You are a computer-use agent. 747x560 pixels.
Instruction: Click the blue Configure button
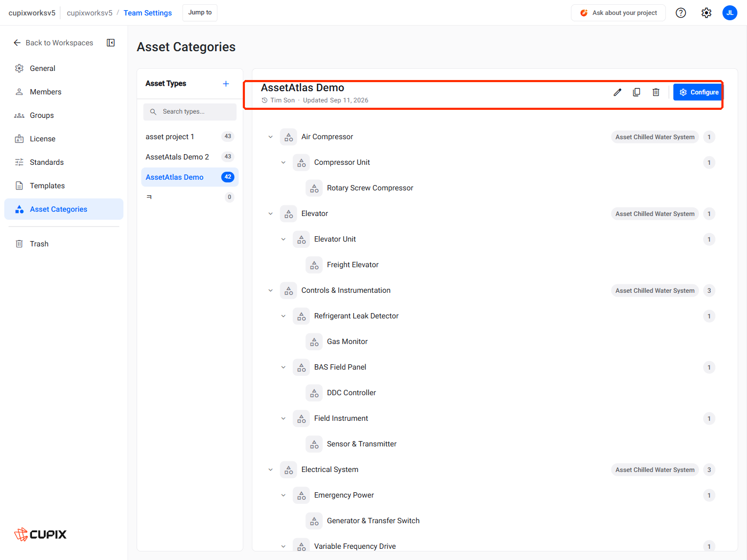(x=698, y=92)
